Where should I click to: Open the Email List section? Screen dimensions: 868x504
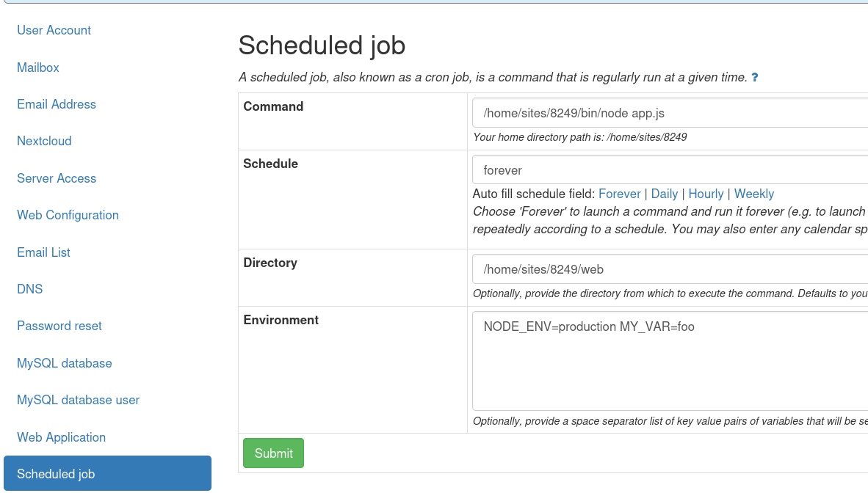coord(43,252)
